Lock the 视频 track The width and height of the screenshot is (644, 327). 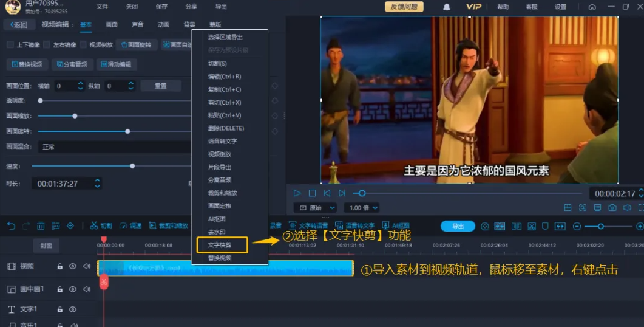click(60, 266)
